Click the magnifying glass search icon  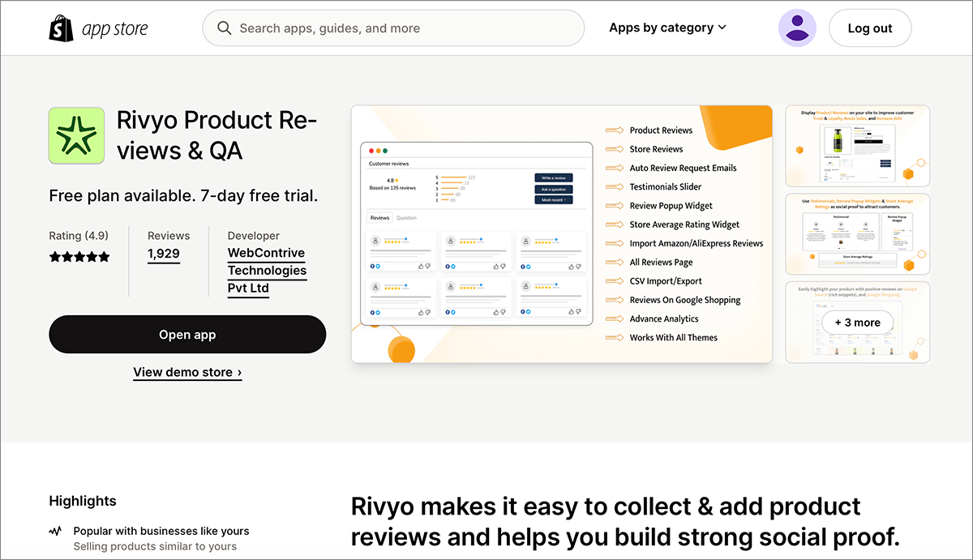224,28
